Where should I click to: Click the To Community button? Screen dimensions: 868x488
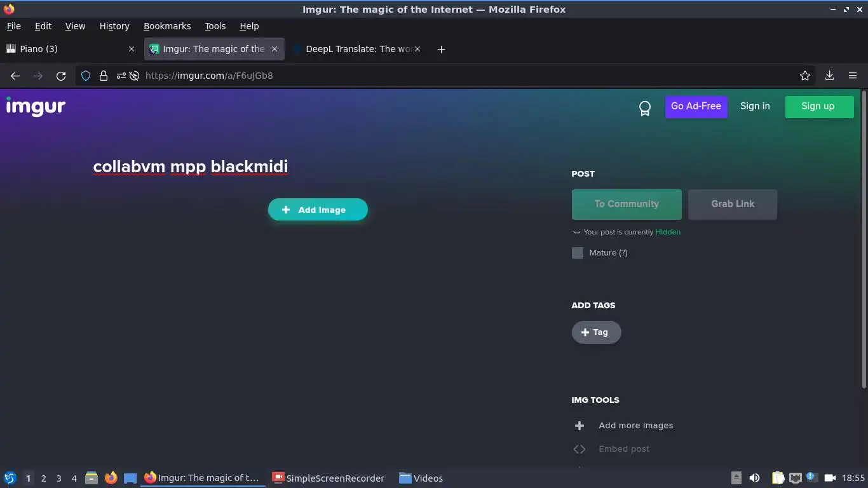[627, 204]
